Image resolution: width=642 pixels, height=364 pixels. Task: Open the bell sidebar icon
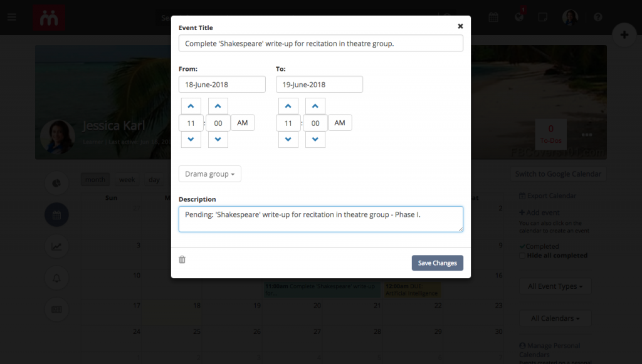click(56, 278)
